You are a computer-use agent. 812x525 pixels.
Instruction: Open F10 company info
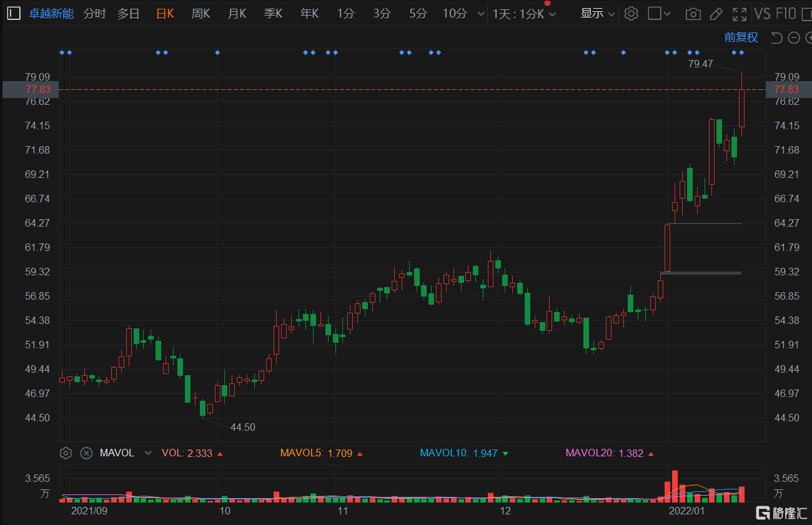point(786,14)
